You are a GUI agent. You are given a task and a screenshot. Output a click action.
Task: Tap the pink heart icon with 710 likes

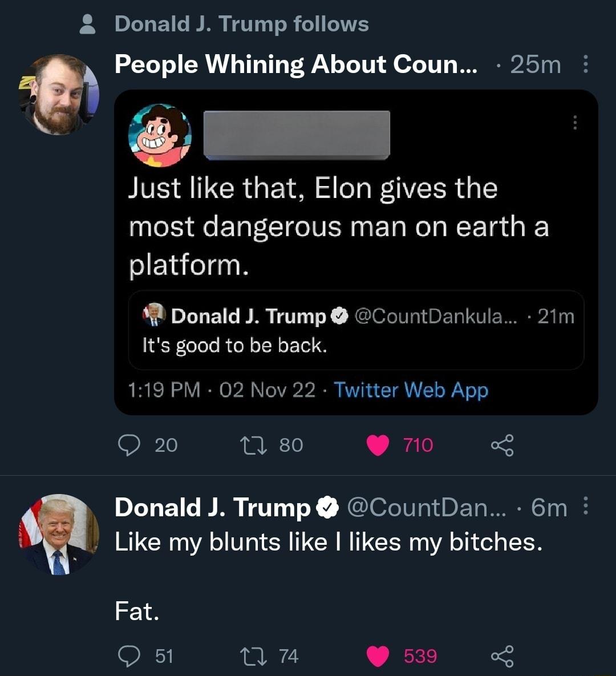point(377,446)
